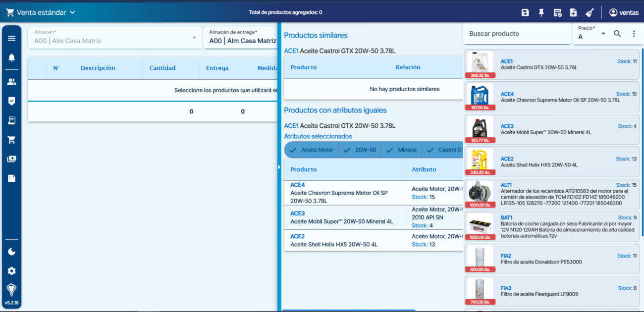This screenshot has width=644, height=312.
Task: Click the Descripción column header
Action: 98,68
